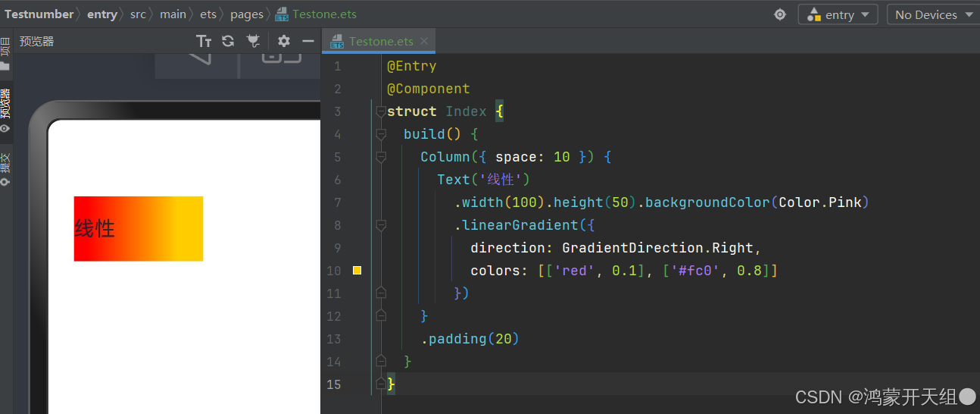Click fold end marker on line 11
The height and width of the screenshot is (414, 980).
click(x=381, y=293)
